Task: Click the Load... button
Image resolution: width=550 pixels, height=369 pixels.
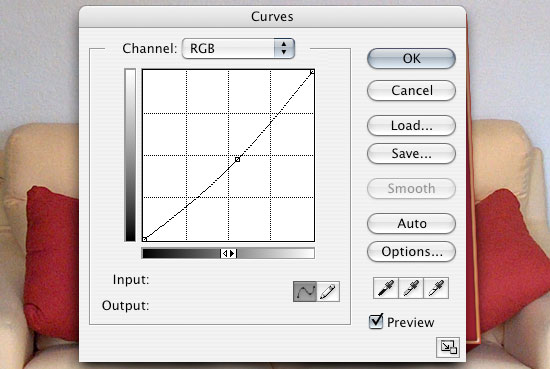Action: (411, 125)
